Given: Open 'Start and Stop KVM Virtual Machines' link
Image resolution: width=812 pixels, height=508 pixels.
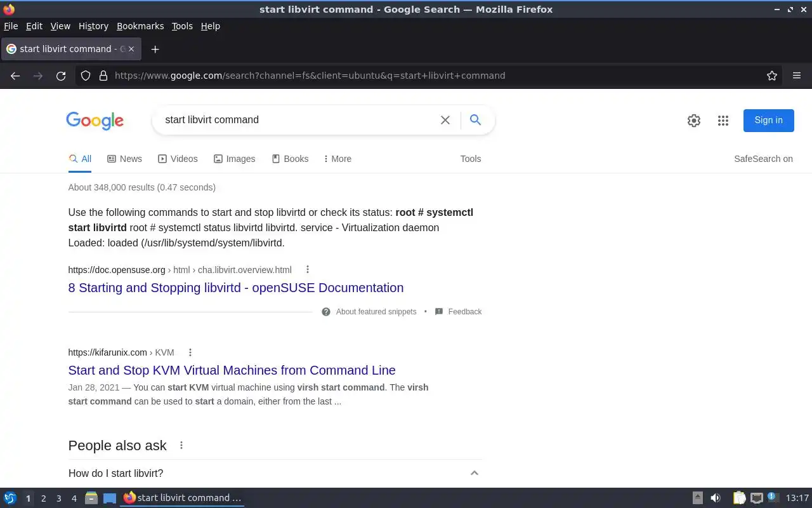Looking at the screenshot, I should (x=232, y=370).
